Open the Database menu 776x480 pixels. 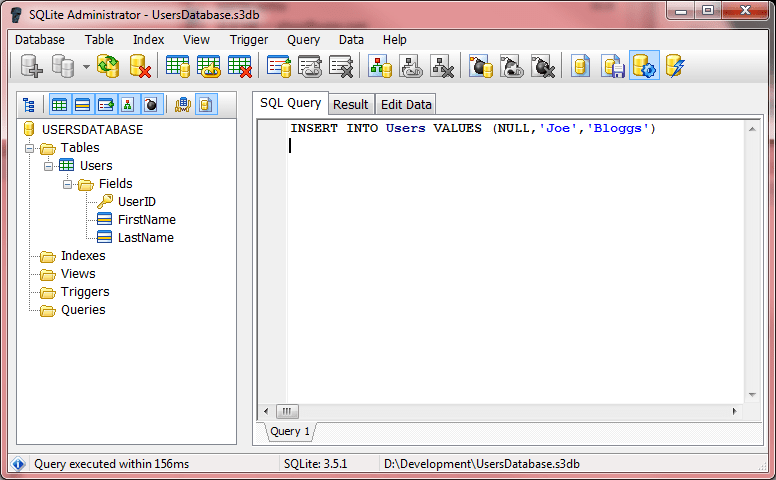click(40, 40)
